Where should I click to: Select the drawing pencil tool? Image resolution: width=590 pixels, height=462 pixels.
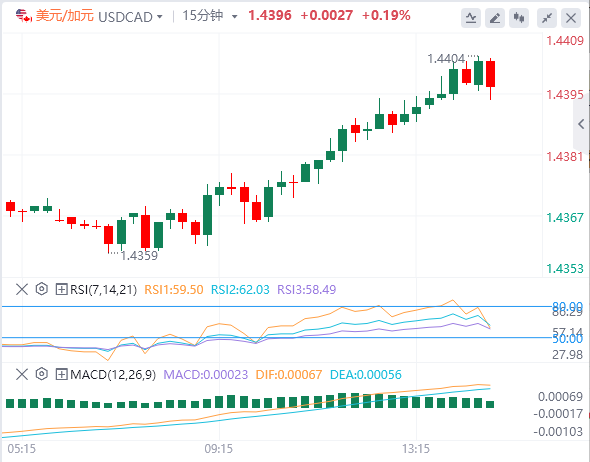(x=495, y=17)
